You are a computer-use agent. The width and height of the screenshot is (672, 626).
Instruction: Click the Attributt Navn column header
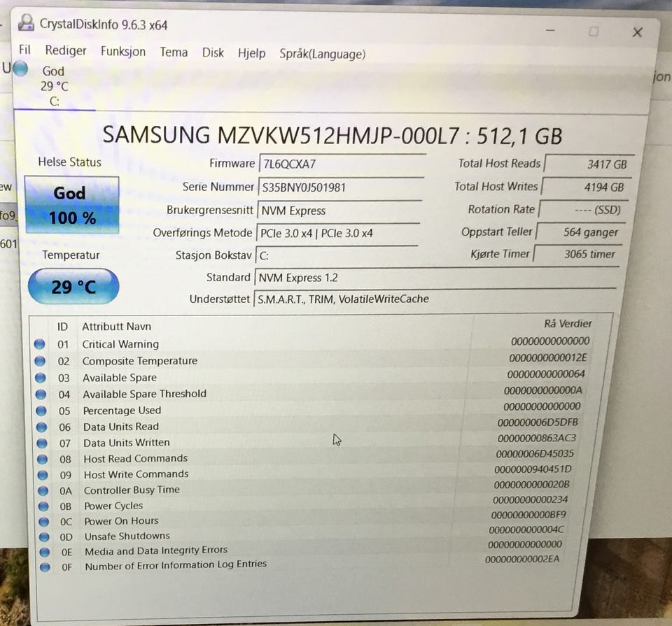(116, 326)
